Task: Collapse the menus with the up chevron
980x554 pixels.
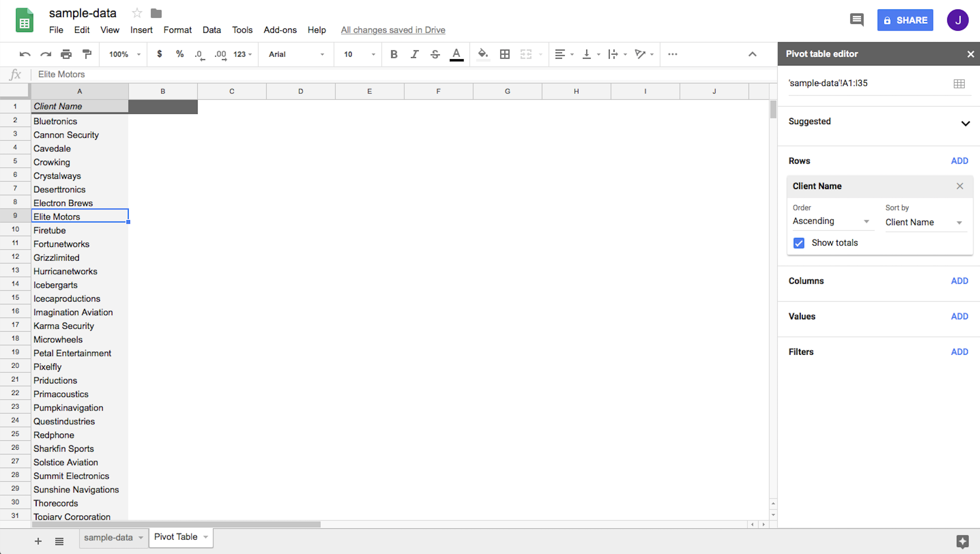Action: (x=752, y=54)
